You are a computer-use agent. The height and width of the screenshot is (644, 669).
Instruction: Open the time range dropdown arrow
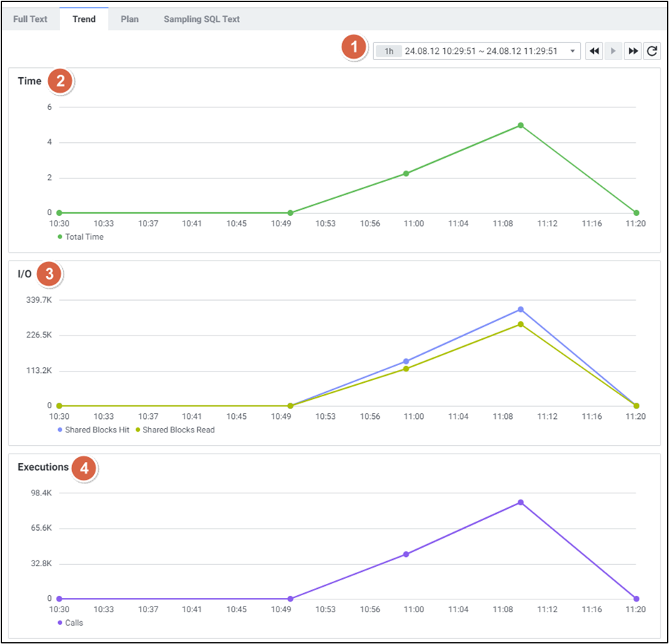click(x=571, y=52)
